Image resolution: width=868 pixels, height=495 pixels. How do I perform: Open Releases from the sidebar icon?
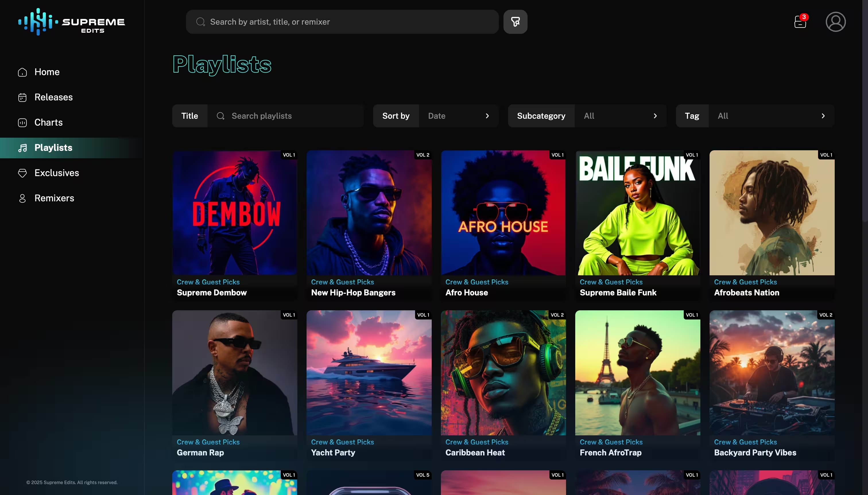tap(22, 97)
